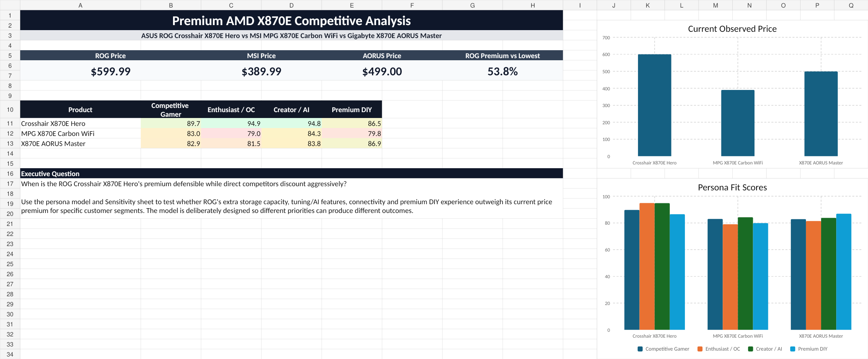Click the Crosshair X870E Hero bar in the price chart
The image size is (868, 359).
654,105
